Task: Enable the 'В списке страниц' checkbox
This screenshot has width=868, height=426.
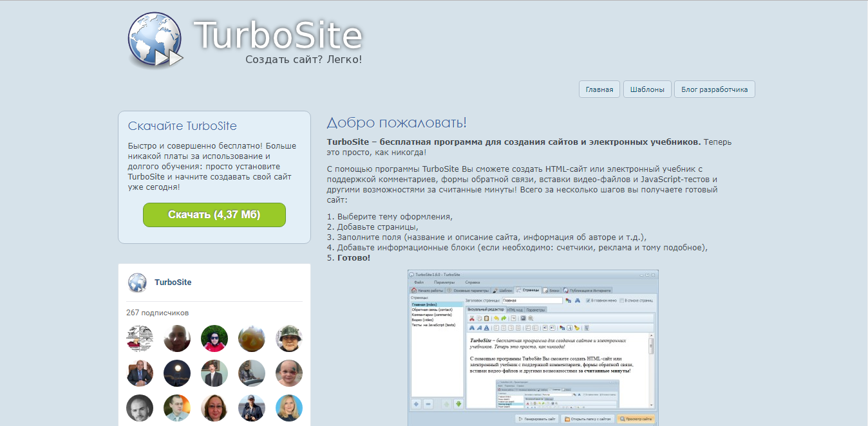Action: click(621, 301)
